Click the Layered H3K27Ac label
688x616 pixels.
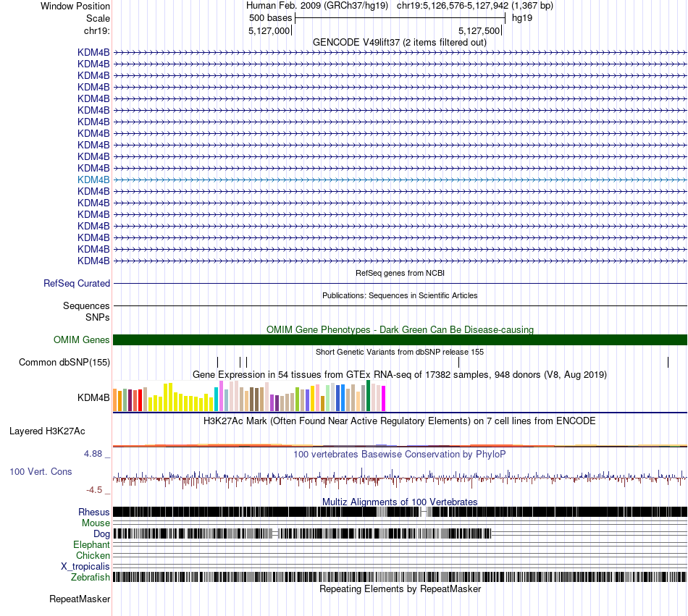pyautogui.click(x=47, y=431)
